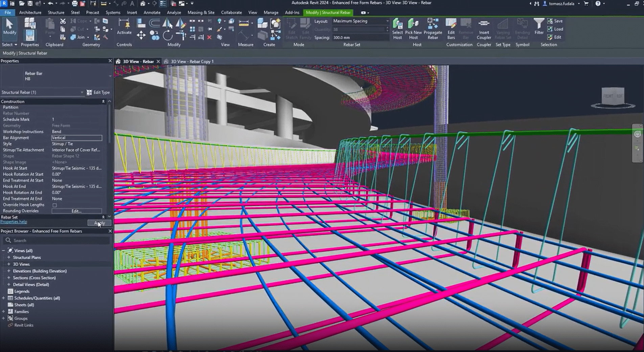Click the Measure dimension tool
Image resolution: width=644 pixels, height=352 pixels.
point(244,23)
